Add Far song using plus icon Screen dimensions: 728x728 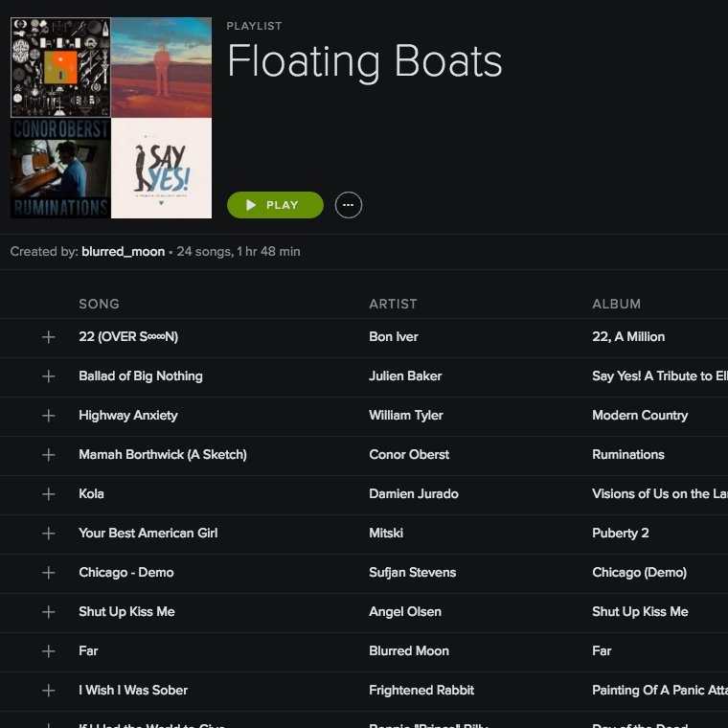click(48, 651)
